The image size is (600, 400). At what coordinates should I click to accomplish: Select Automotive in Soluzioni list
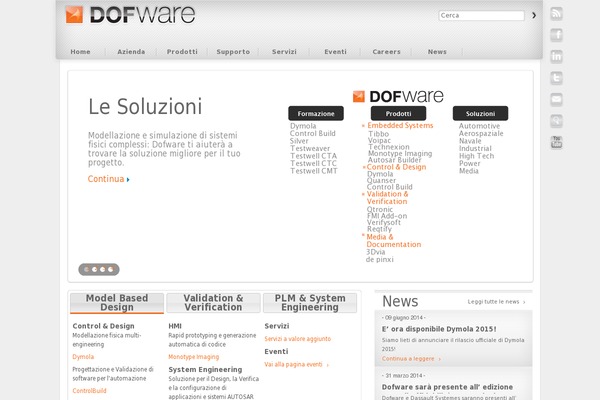point(479,126)
